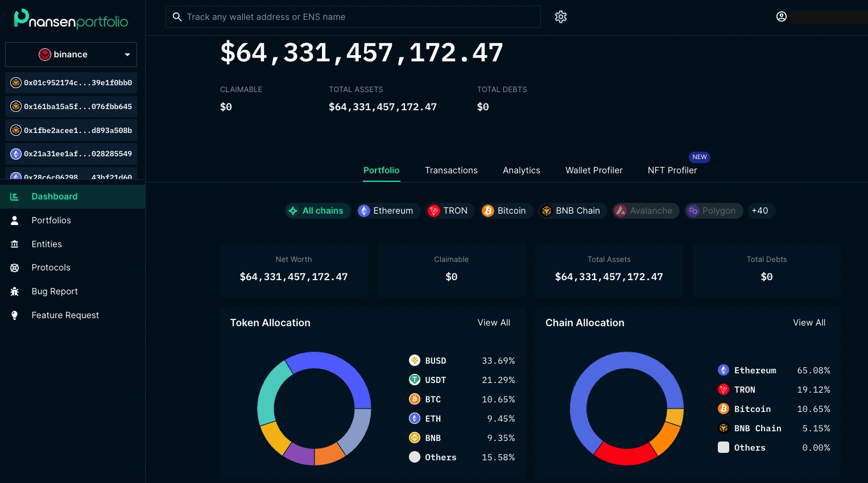The width and height of the screenshot is (868, 483).
Task: Click the ETH token icon in legend
Action: pos(415,418)
